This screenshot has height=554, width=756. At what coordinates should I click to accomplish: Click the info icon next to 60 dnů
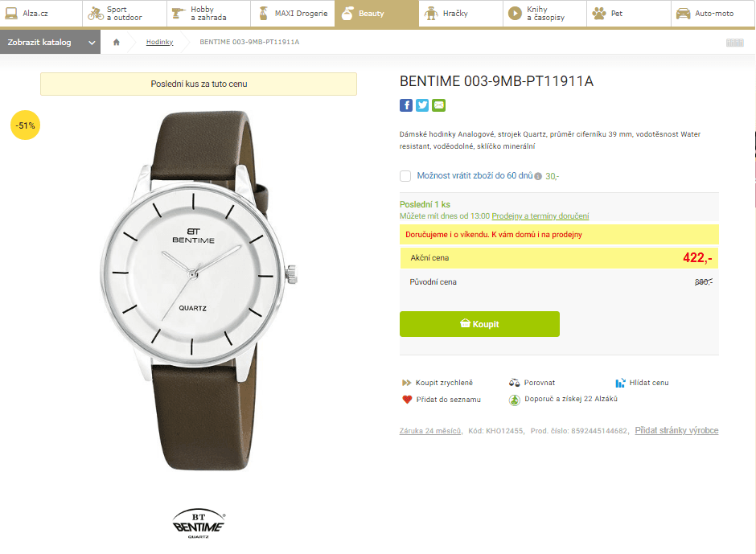point(538,176)
